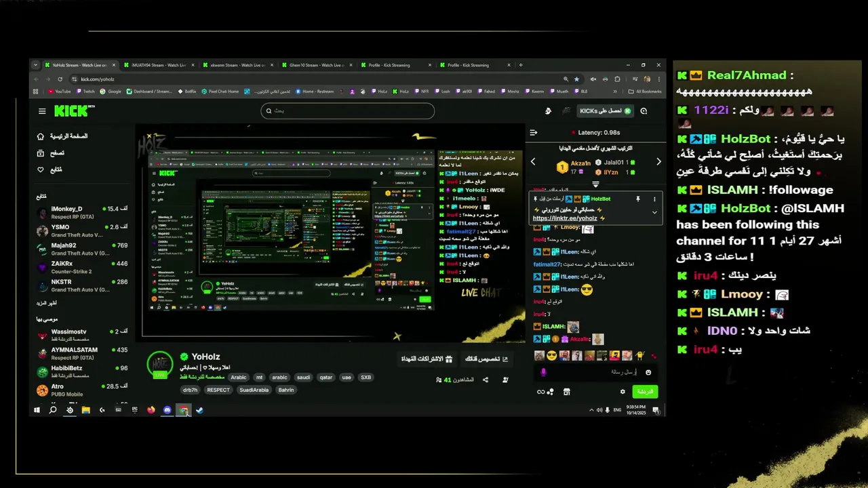The image size is (868, 488).
Task: Open the Browse sidebar icon
Action: pos(41,153)
